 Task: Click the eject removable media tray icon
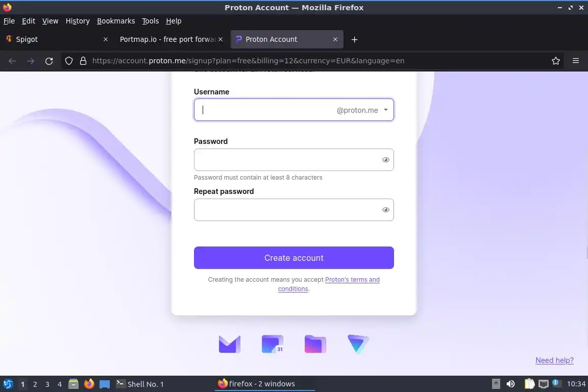[x=496, y=384]
